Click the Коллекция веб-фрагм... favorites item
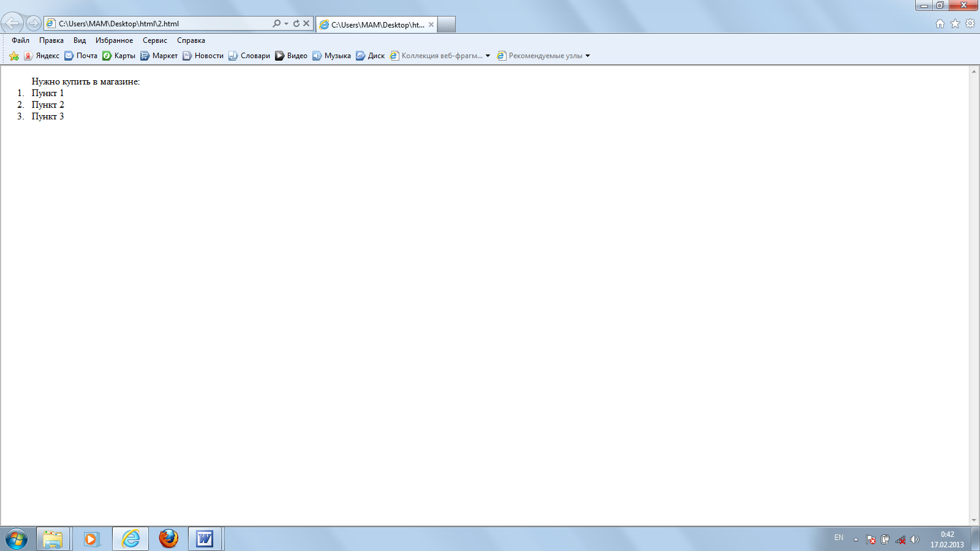The width and height of the screenshot is (980, 551). [x=436, y=56]
